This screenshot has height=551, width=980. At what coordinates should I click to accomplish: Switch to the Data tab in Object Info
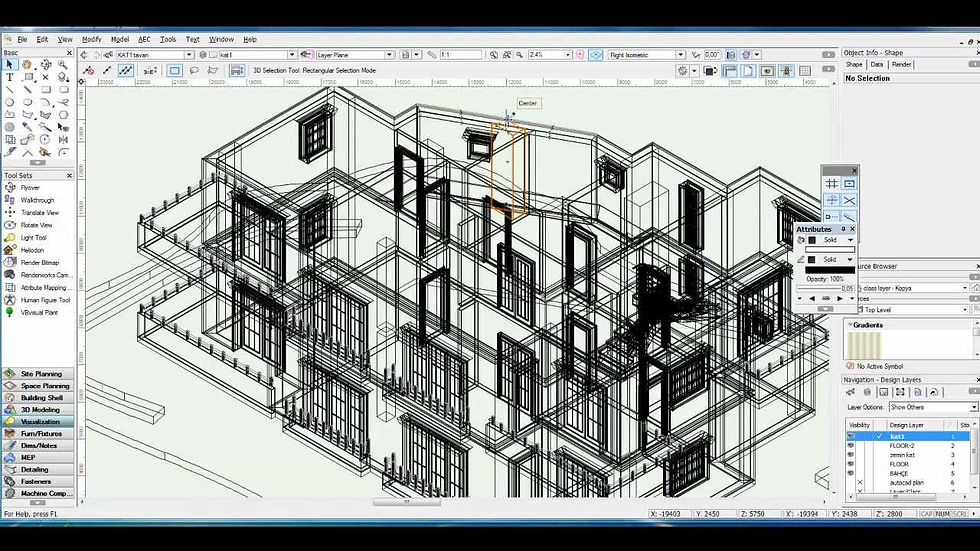coord(877,64)
